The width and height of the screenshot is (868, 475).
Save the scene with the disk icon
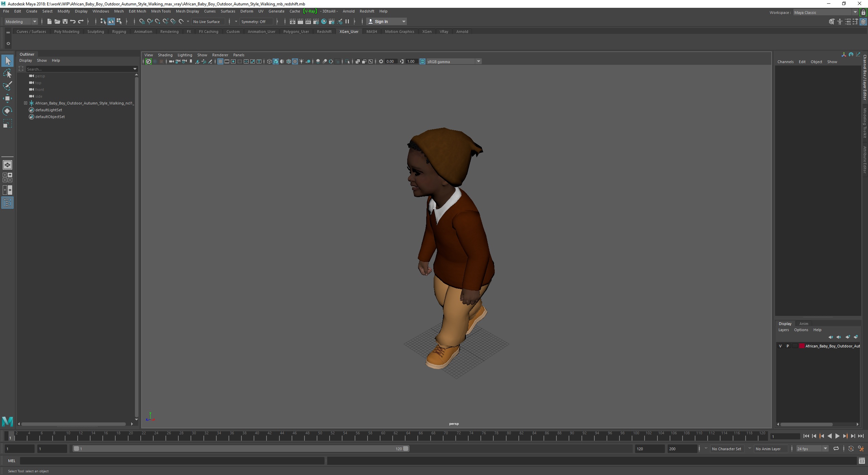[65, 21]
